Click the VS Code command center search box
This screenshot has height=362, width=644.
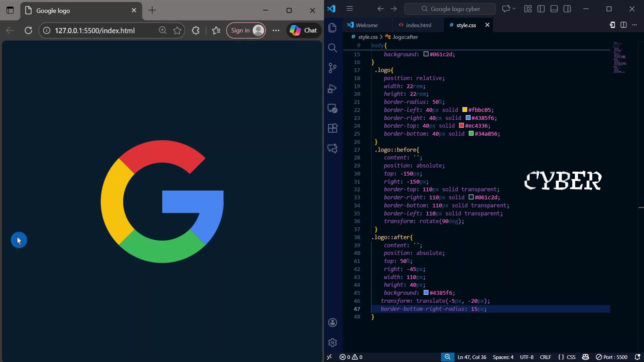450,9
